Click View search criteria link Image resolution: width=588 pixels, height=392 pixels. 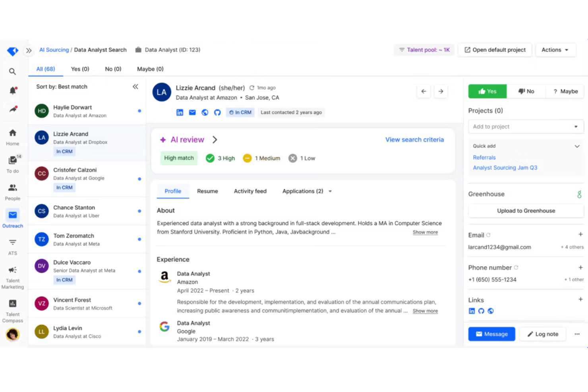click(x=414, y=140)
